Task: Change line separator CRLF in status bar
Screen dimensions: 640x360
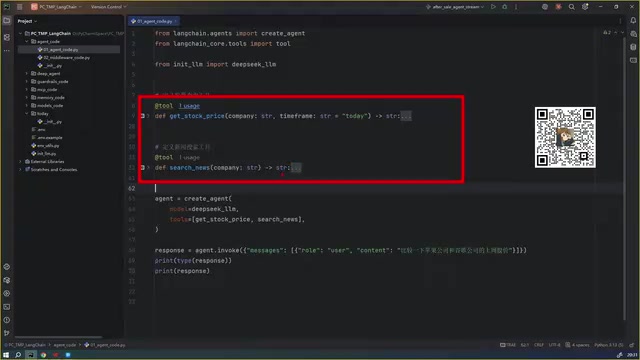Action: [539, 345]
